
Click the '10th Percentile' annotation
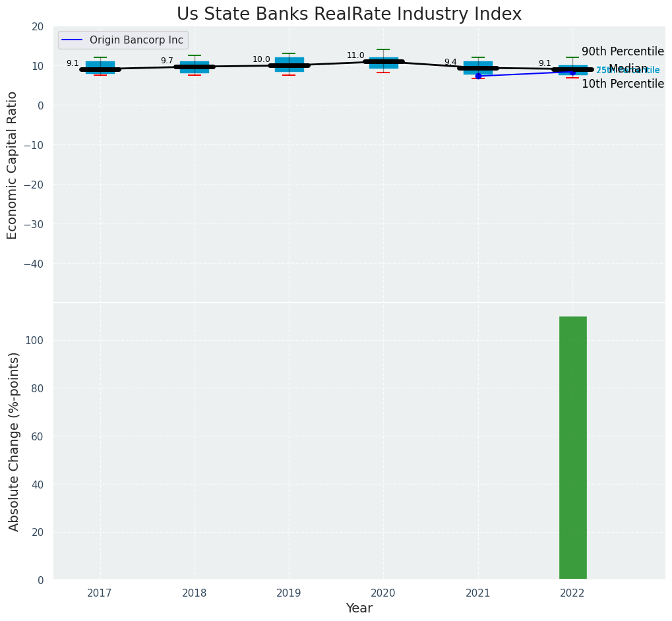point(623,84)
